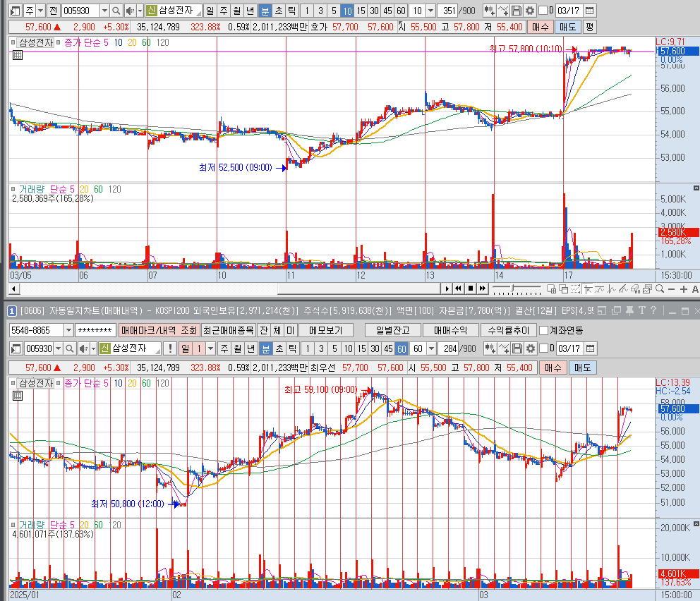The width and height of the screenshot is (700, 601).
Task: Click the add indicator line icon in top toolbar
Action: 503,11
